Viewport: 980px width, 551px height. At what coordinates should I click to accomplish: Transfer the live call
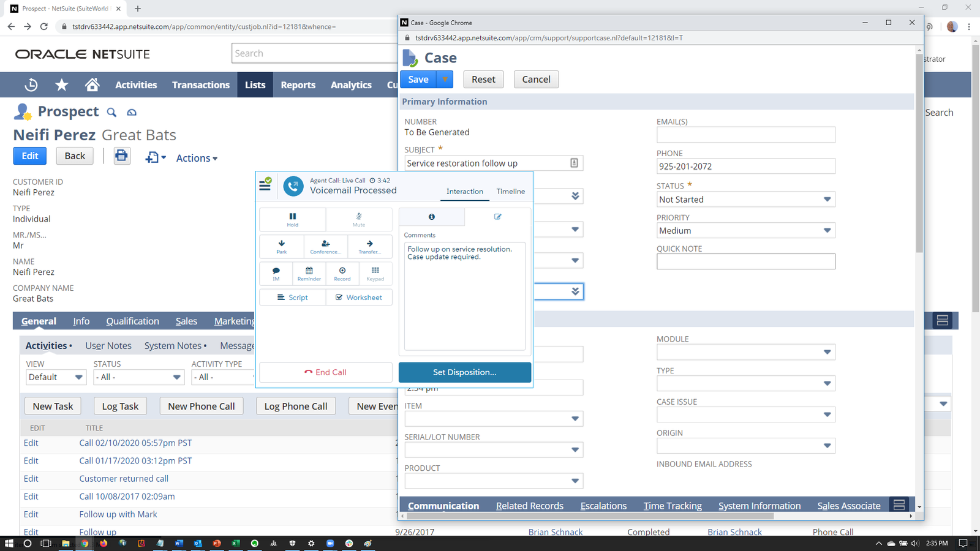[370, 246]
